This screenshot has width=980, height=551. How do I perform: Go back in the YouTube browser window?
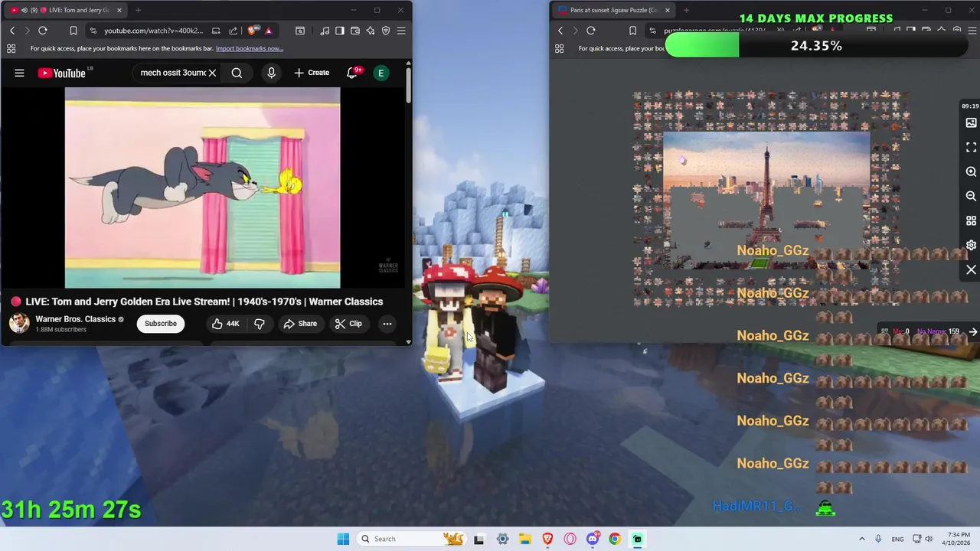tap(12, 31)
